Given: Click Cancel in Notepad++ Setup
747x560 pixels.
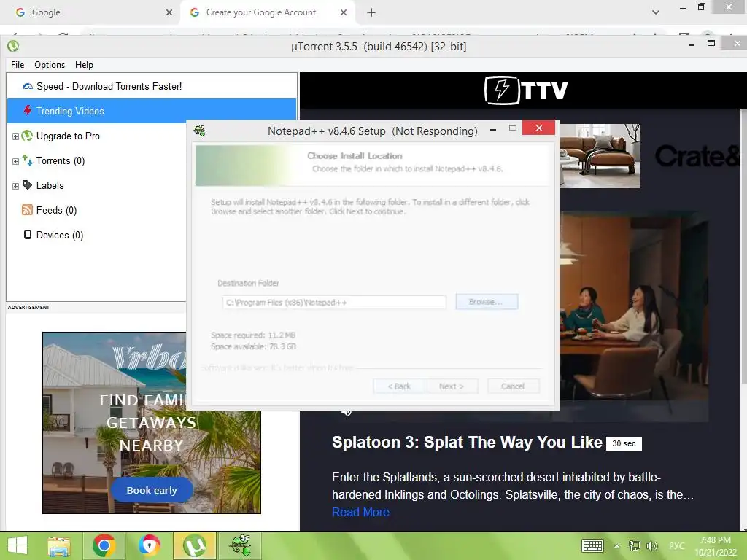Looking at the screenshot, I should [513, 386].
